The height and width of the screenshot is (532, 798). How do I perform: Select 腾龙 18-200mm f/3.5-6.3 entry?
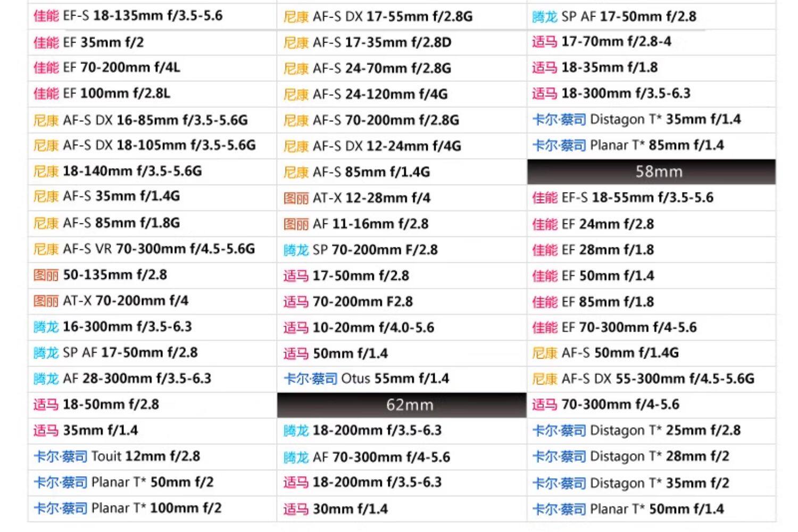(402, 431)
